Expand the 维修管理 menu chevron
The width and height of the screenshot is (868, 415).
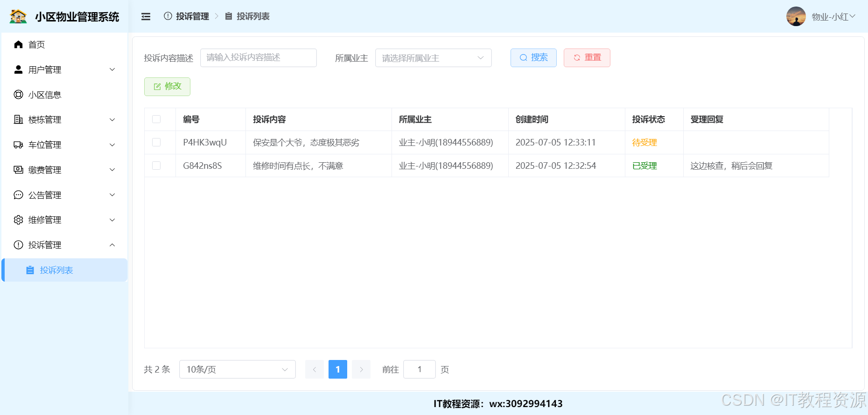(x=112, y=220)
